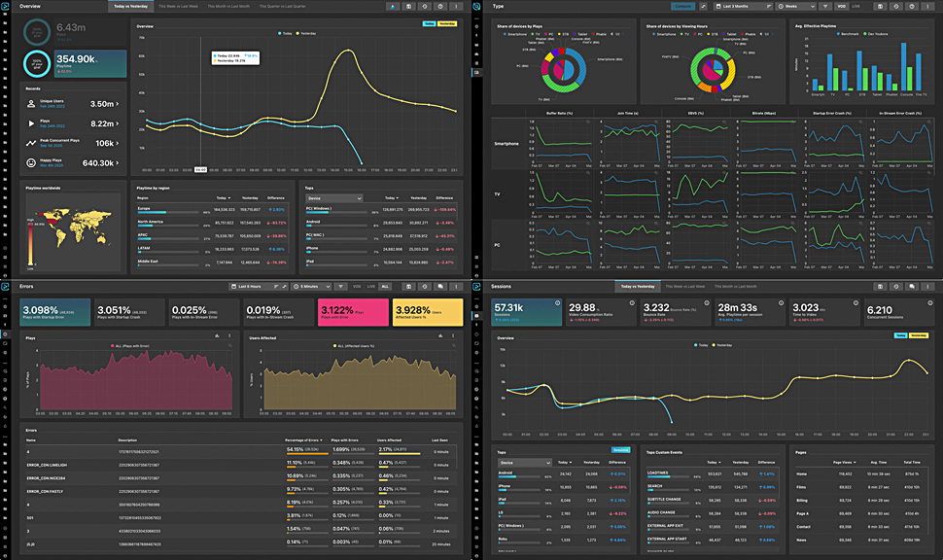This screenshot has width=943, height=560.
Task: Toggle VOD filter in Errors panel
Action: 357,286
